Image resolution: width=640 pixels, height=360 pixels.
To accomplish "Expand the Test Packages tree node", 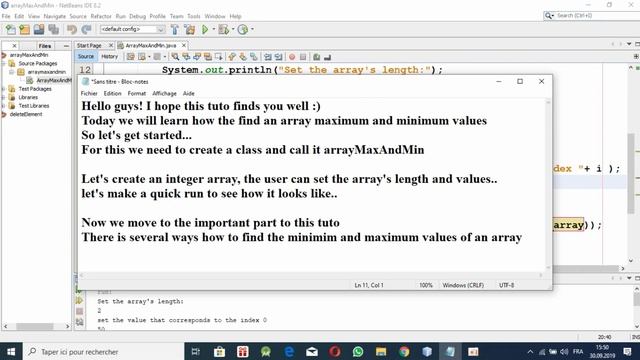I will point(4,89).
